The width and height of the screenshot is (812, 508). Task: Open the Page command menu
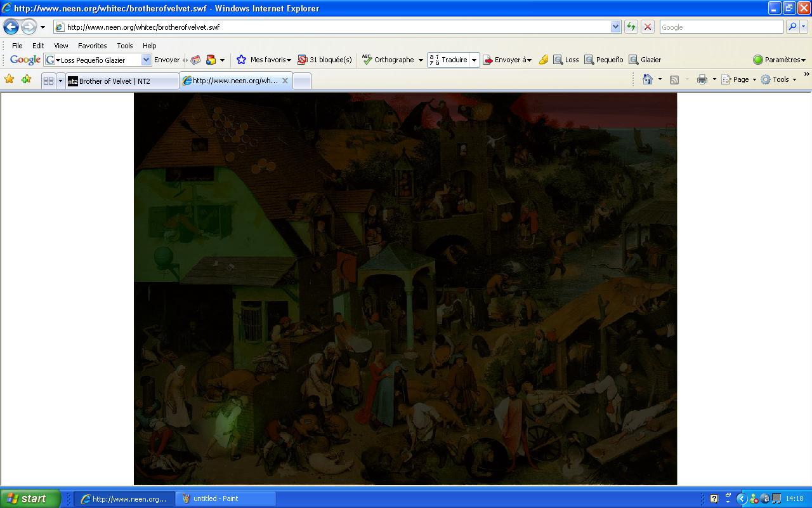(739, 79)
